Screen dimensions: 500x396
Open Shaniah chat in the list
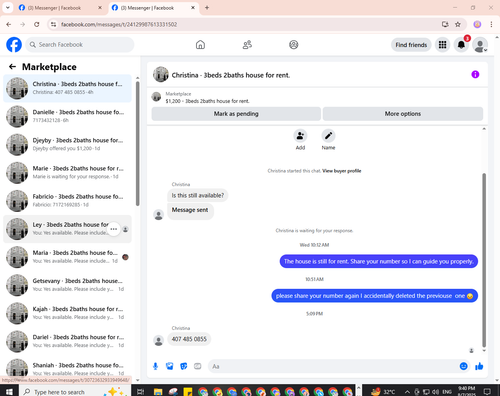tap(67, 368)
